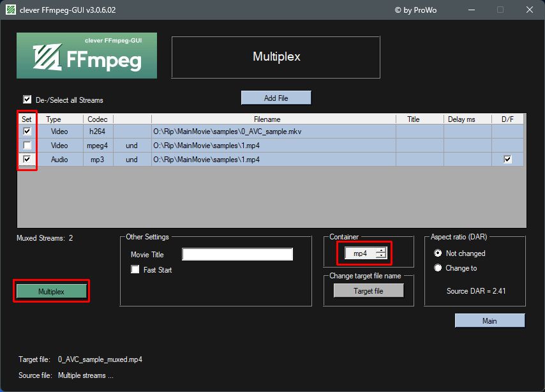This screenshot has width=545, height=392.
Task: Click the container up arrow spinner
Action: click(381, 250)
